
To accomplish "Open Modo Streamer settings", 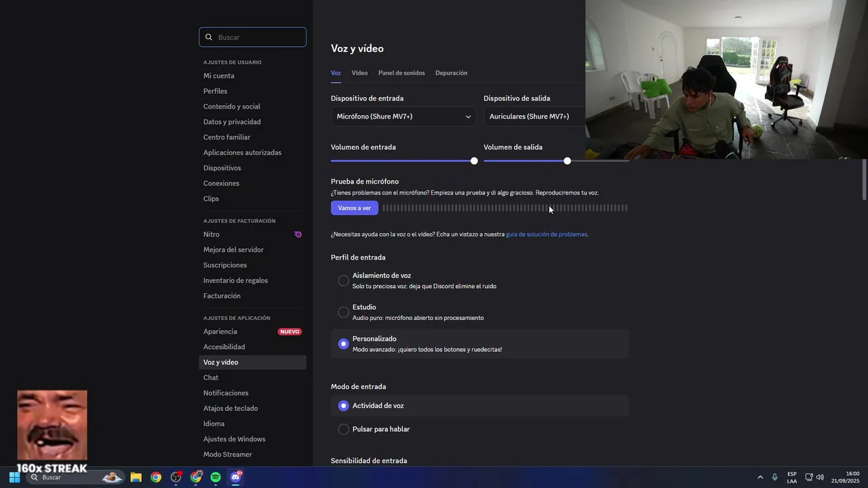I will pyautogui.click(x=252, y=454).
